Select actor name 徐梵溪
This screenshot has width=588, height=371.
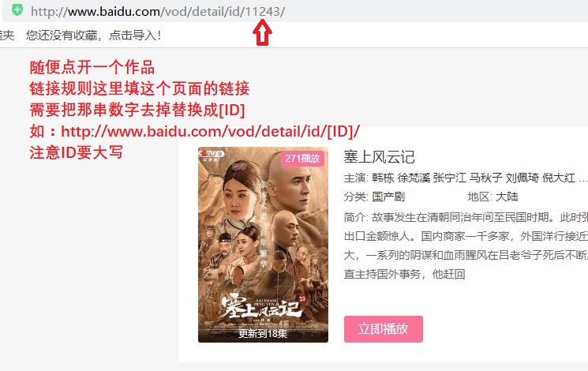point(414,178)
